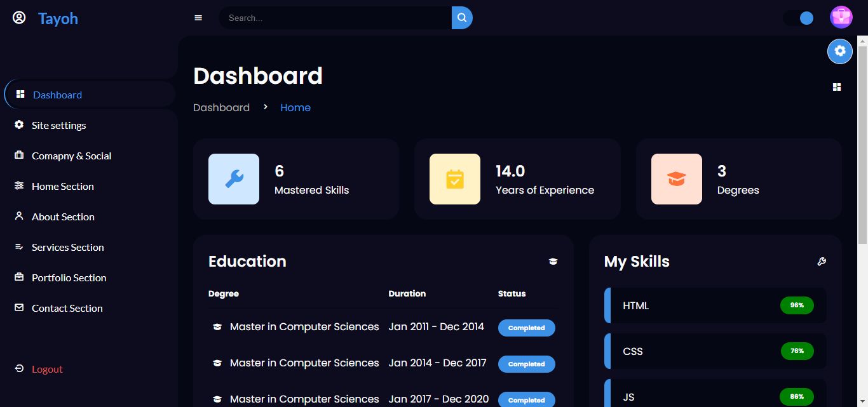The image size is (868, 407).
Task: Click the CSS skill row
Action: point(715,351)
